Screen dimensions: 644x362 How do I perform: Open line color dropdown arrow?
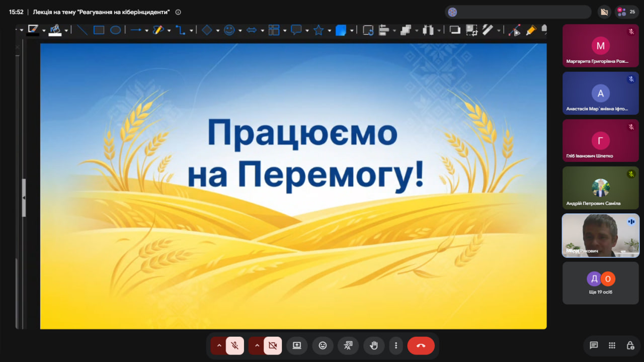44,31
